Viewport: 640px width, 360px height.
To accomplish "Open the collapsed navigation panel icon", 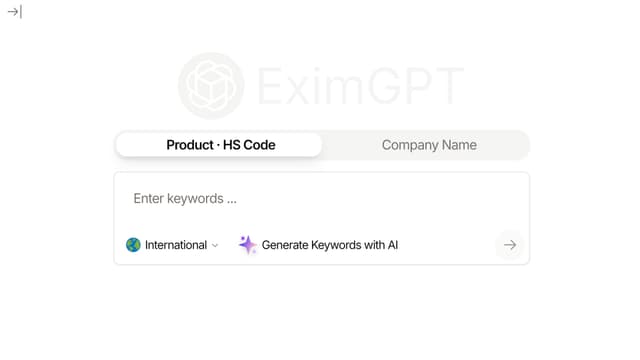I will click(14, 12).
